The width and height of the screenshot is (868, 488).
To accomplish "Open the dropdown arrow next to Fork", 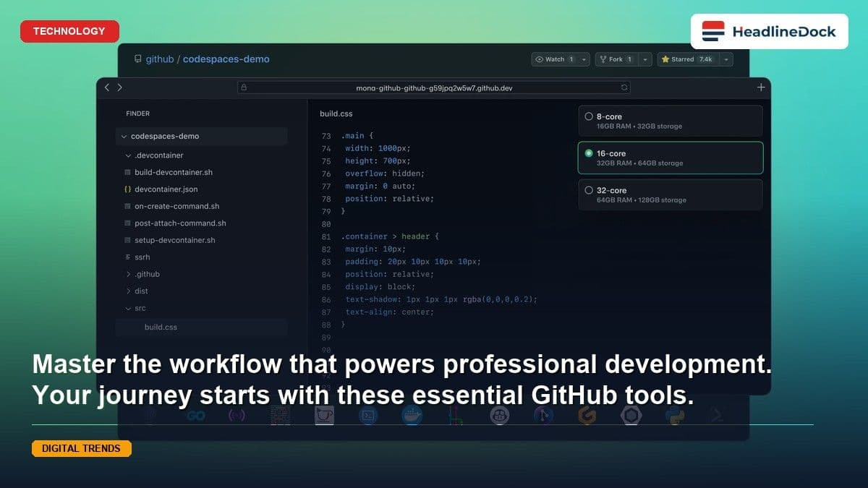I will coord(646,59).
